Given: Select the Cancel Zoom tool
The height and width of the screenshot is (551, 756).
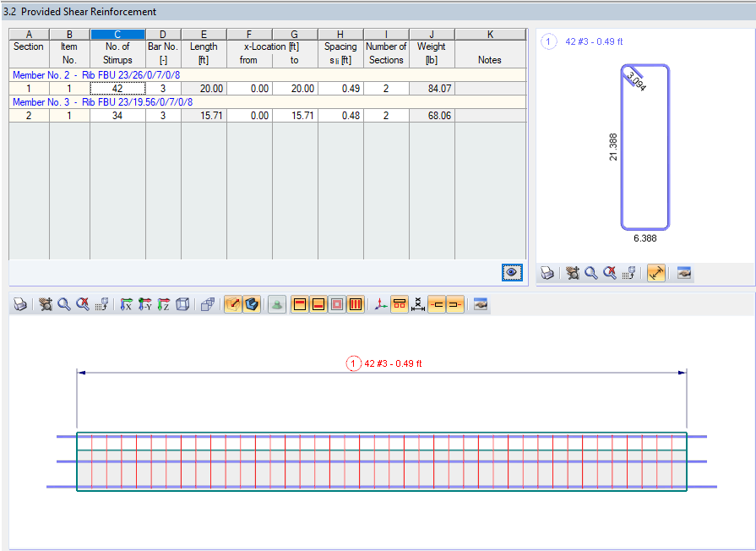Looking at the screenshot, I should tap(84, 304).
